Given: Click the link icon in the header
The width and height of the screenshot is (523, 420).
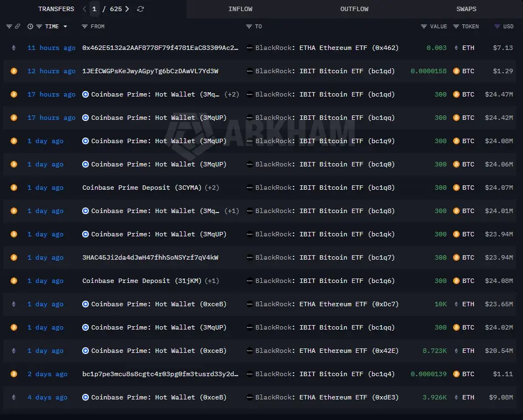Looking at the screenshot, I should tap(17, 26).
